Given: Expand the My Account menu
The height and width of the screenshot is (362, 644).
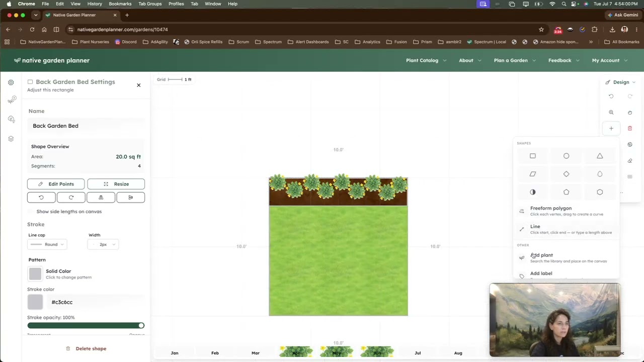Looking at the screenshot, I should pos(610,60).
